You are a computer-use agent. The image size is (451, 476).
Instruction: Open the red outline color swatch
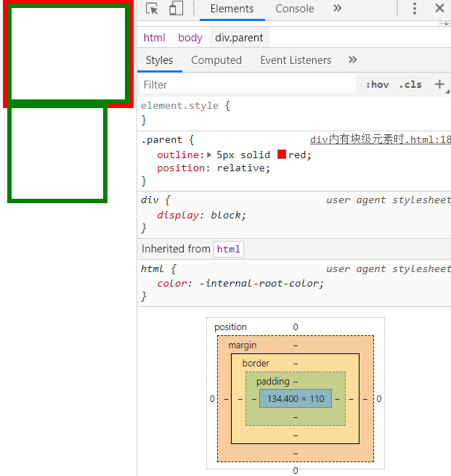[282, 155]
